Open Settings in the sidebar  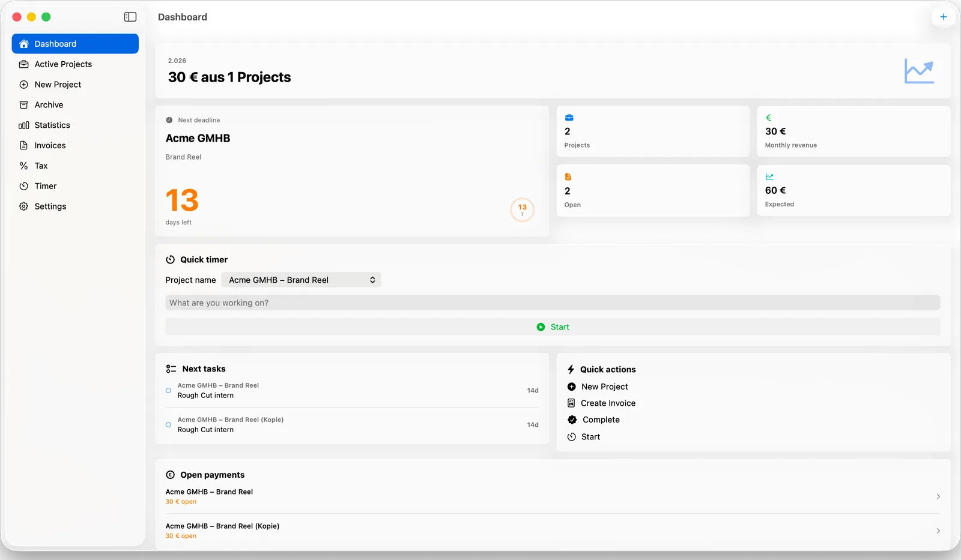[x=75, y=206]
